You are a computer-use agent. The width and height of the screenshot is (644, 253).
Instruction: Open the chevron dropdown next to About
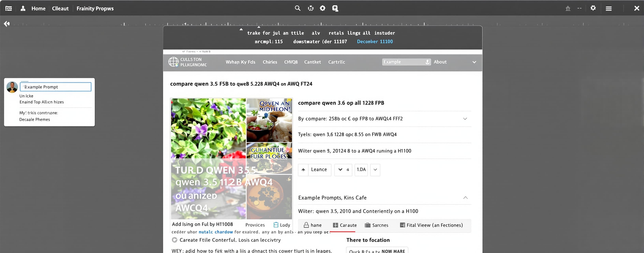tap(474, 62)
